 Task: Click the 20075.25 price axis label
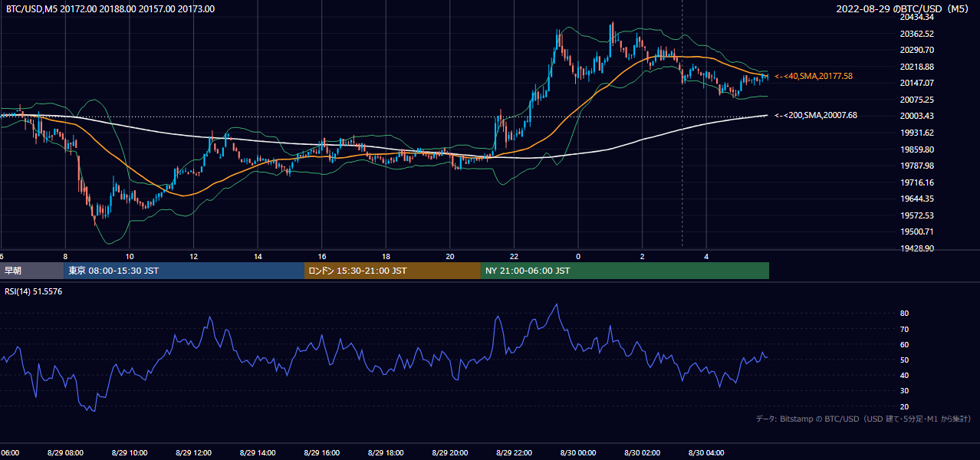click(x=916, y=100)
